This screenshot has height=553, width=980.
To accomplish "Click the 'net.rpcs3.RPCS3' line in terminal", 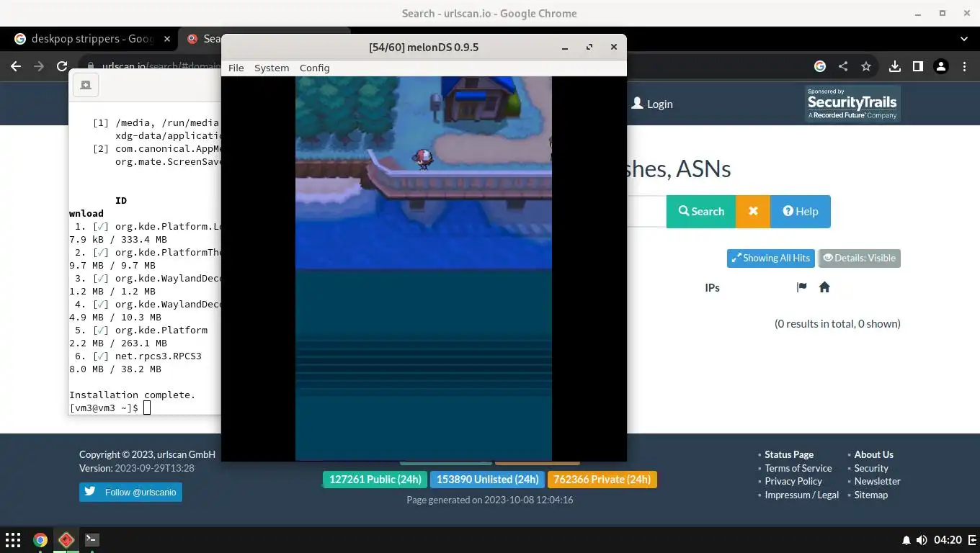I will tap(138, 356).
